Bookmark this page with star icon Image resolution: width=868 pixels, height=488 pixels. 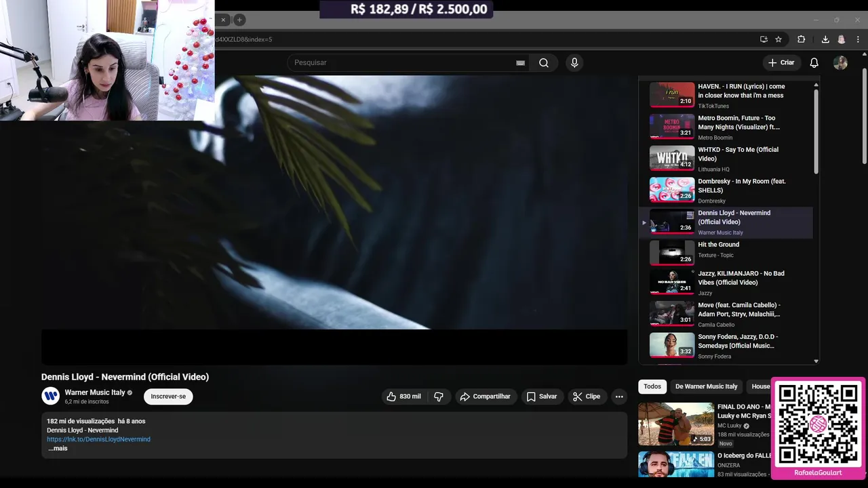pos(778,39)
